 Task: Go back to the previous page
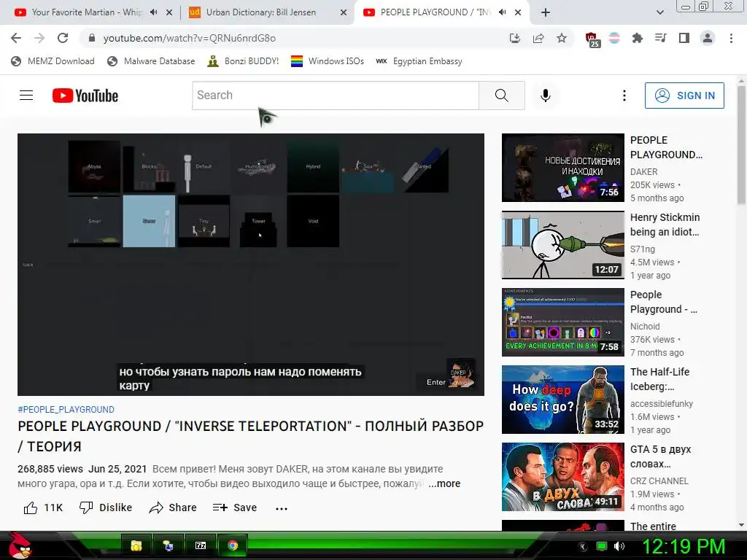pos(16,38)
